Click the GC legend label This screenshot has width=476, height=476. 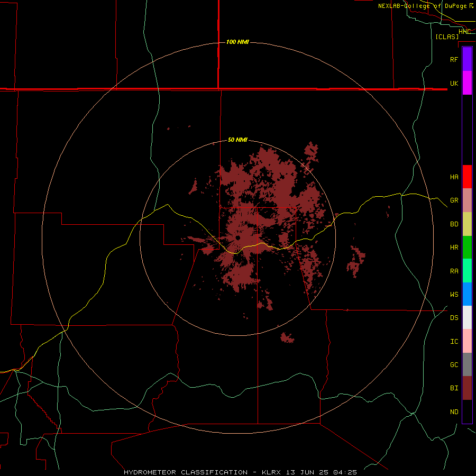[x=454, y=365]
